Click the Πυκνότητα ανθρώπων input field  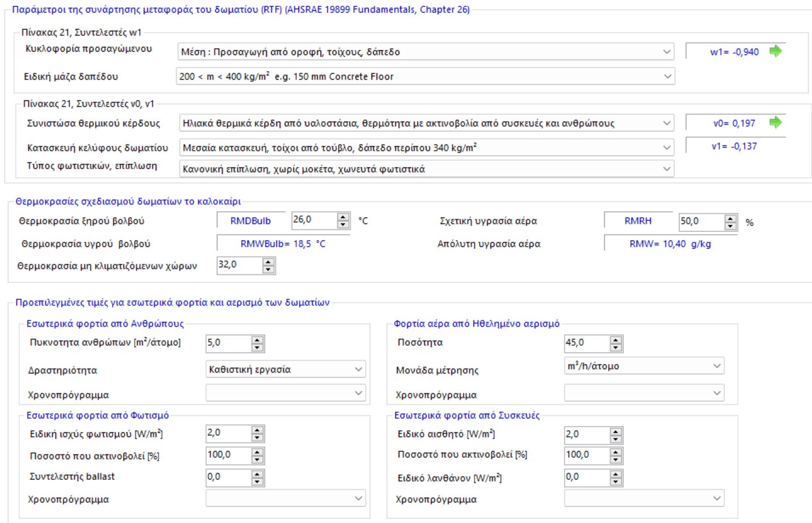click(x=228, y=343)
